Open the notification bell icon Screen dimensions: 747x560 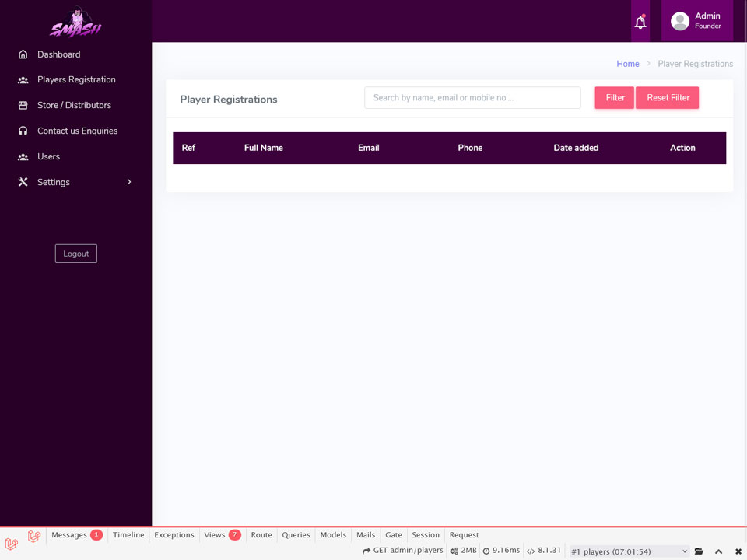coord(640,22)
